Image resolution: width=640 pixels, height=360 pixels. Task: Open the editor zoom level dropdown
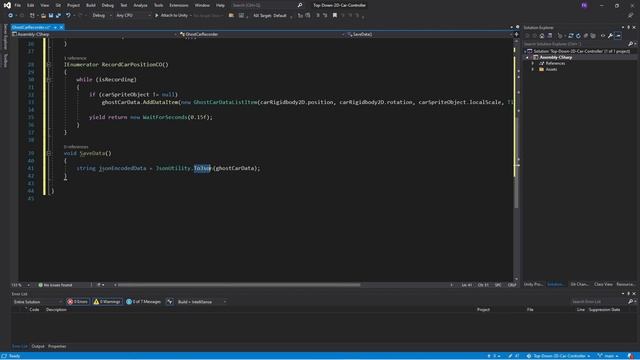(20, 285)
